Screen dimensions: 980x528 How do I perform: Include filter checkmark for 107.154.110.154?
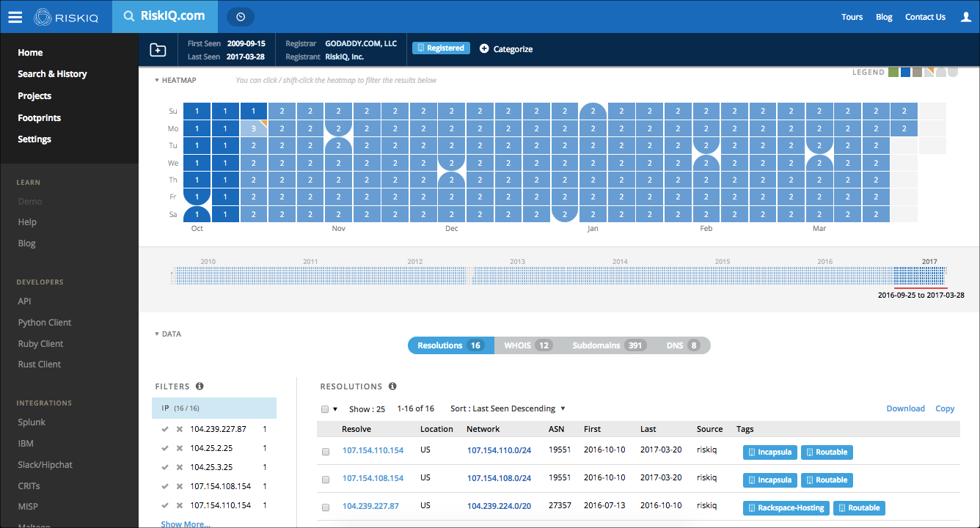pos(165,505)
